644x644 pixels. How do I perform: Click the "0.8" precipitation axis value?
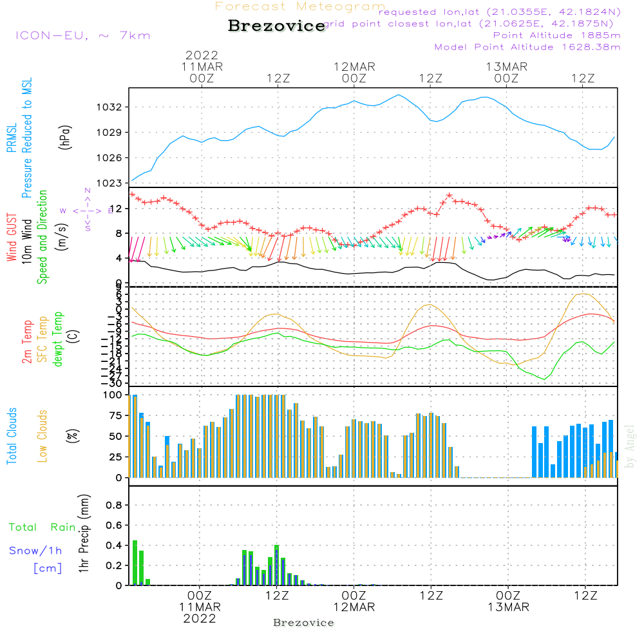[114, 505]
